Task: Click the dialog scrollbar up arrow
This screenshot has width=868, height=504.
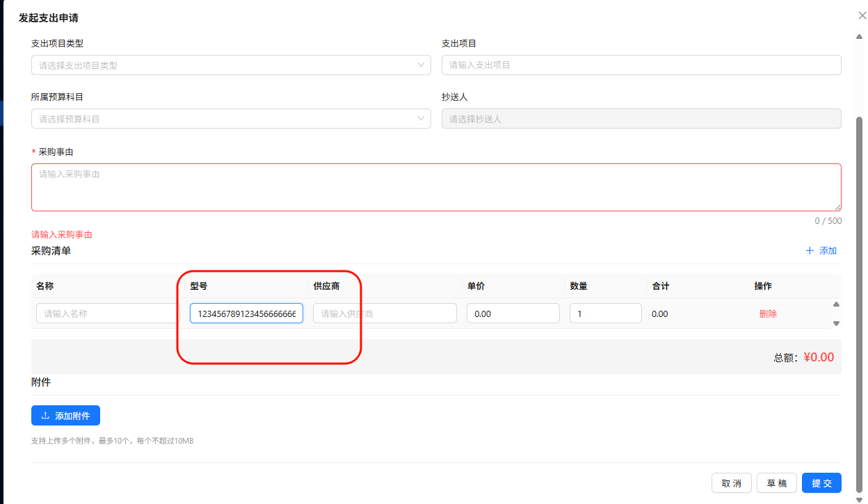Action: tap(859, 35)
